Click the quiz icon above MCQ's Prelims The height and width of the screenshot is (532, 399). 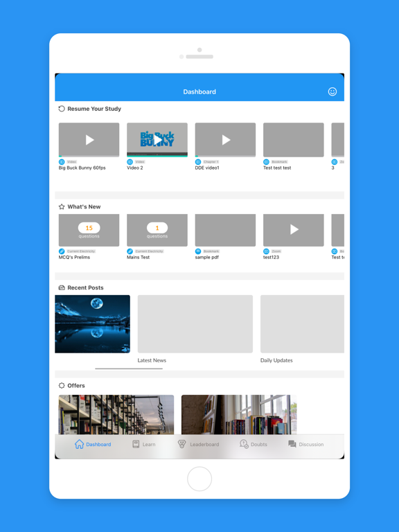62,251
